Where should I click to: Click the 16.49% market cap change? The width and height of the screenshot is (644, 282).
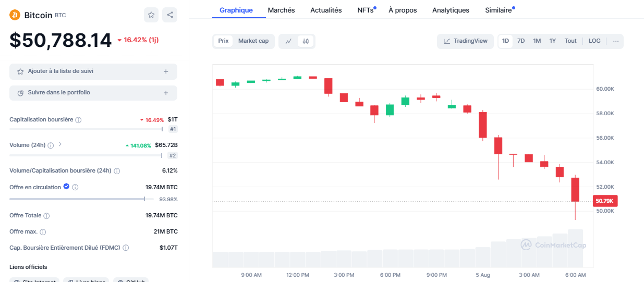point(152,120)
